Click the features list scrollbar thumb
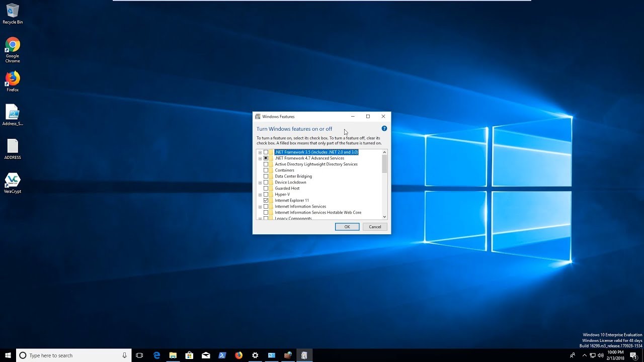The image size is (644, 362). [x=385, y=164]
